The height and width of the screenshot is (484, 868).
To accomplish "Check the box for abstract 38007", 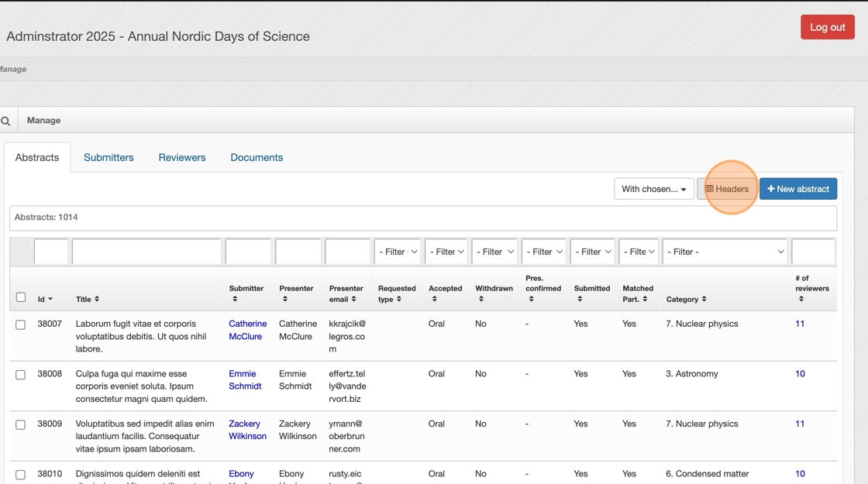I will [21, 324].
